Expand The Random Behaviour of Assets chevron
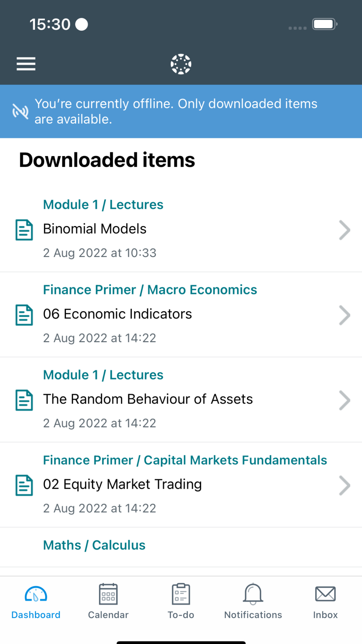 [x=345, y=400]
